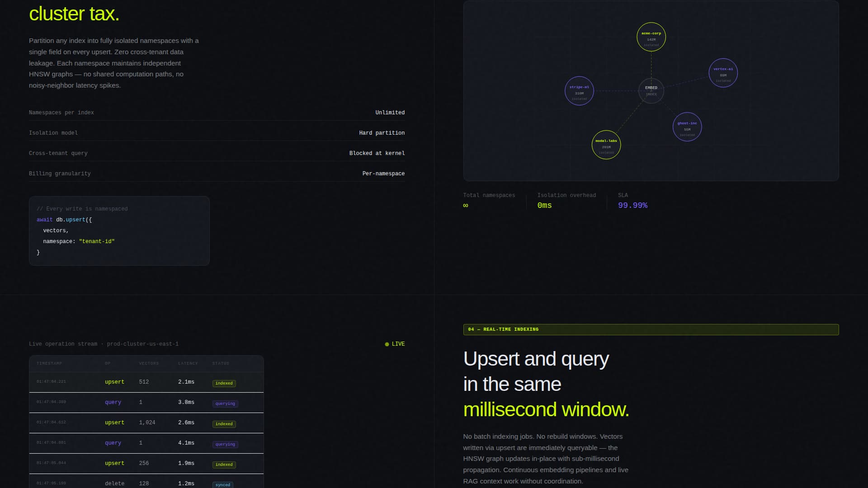
Task: Click the '128' vectors cell
Action: click(144, 483)
